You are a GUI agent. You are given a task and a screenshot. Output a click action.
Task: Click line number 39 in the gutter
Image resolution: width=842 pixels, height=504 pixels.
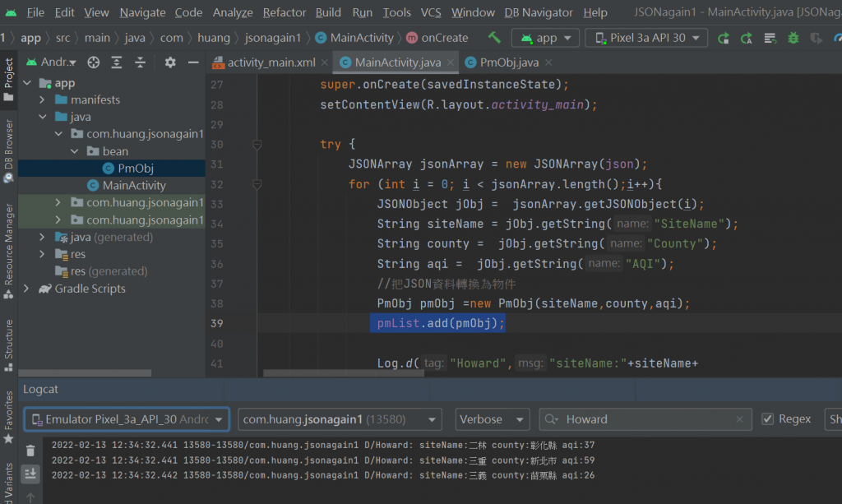tap(216, 323)
